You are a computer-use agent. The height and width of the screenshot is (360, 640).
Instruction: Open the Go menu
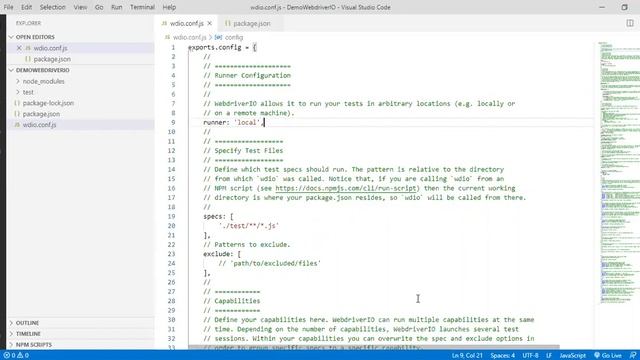pyautogui.click(x=99, y=7)
